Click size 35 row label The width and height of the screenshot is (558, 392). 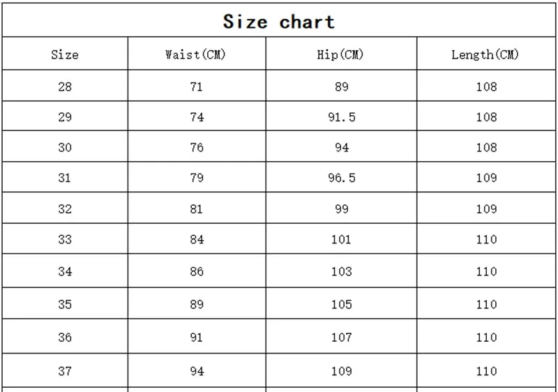click(65, 304)
